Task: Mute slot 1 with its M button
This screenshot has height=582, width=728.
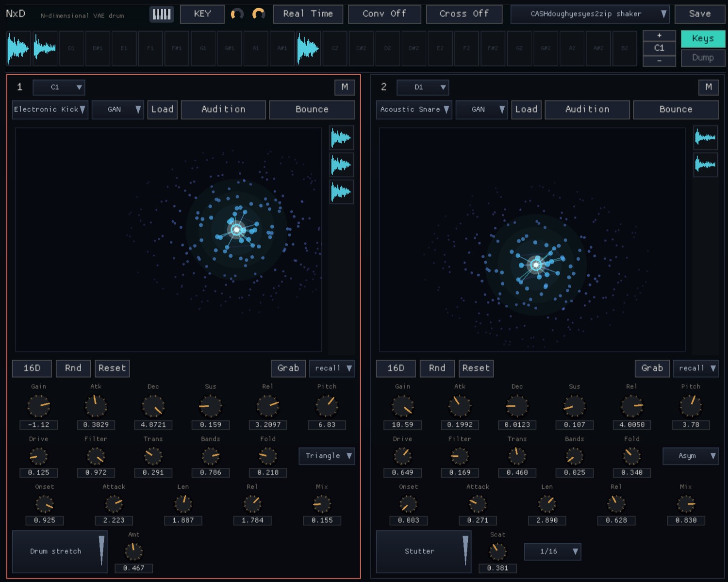Action: tap(345, 87)
